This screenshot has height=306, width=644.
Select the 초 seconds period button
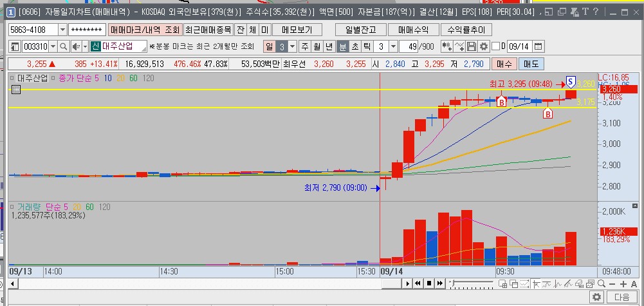354,46
